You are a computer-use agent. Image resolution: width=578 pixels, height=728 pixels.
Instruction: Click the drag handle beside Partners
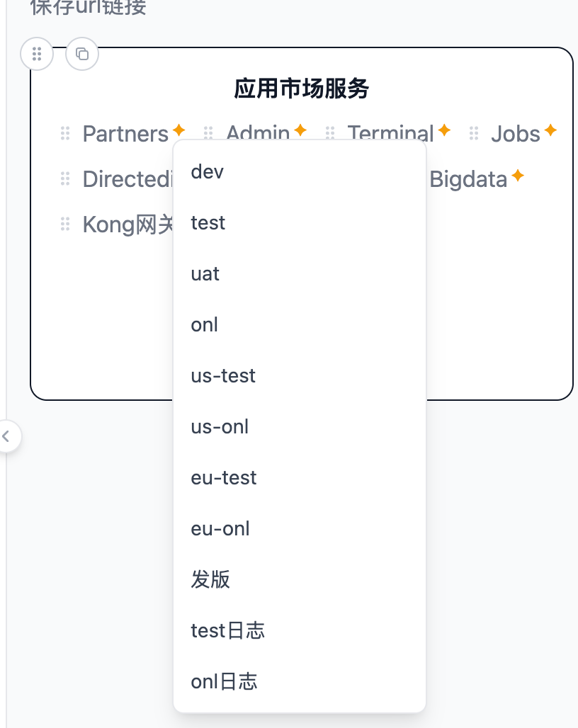65,133
